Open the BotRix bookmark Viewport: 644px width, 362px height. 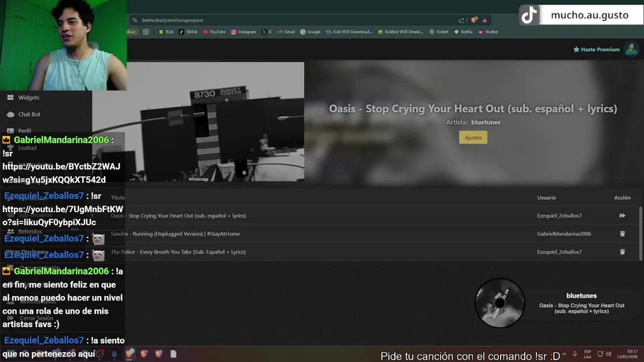463,32
